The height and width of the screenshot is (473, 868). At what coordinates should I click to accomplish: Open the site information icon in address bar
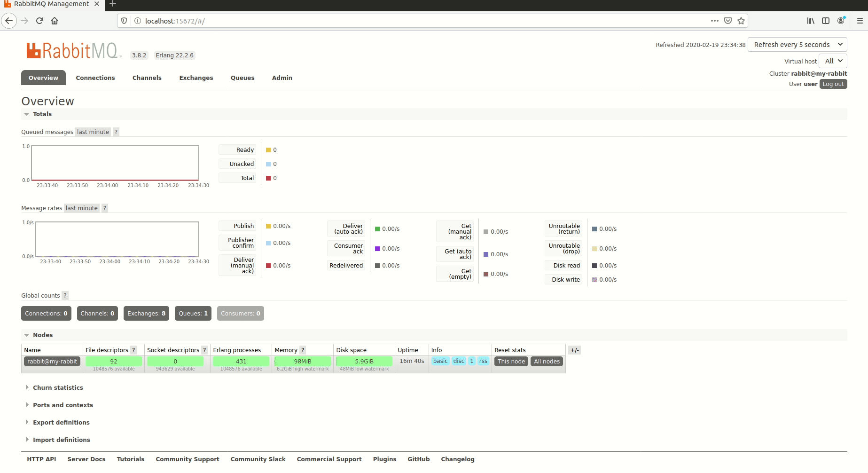pos(138,21)
